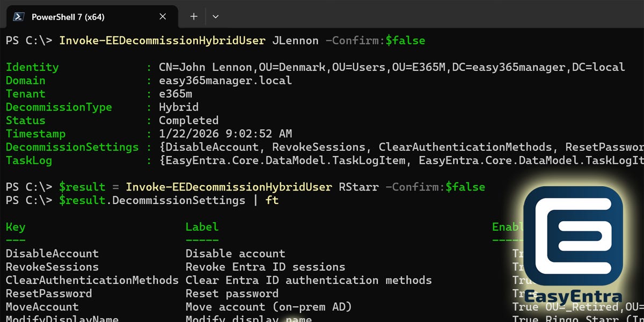Close the PowerShell 7 tab

[163, 17]
